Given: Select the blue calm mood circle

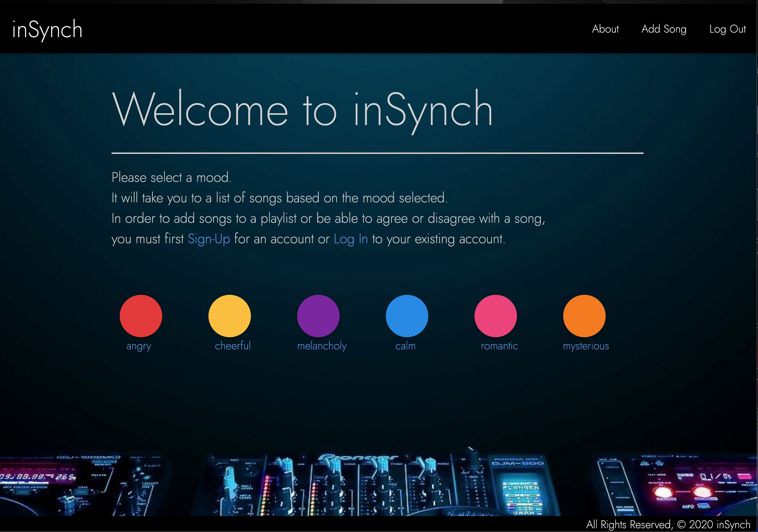Looking at the screenshot, I should pos(407,316).
